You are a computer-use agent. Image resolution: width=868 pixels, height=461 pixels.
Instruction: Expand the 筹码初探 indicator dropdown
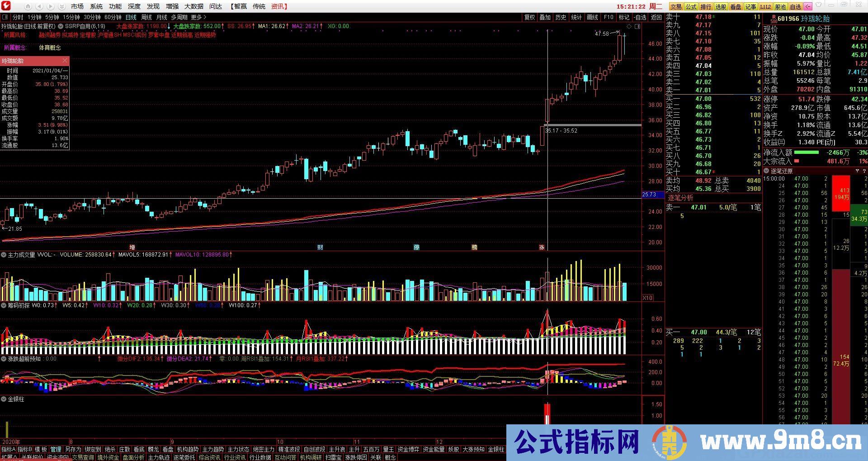click(4, 305)
